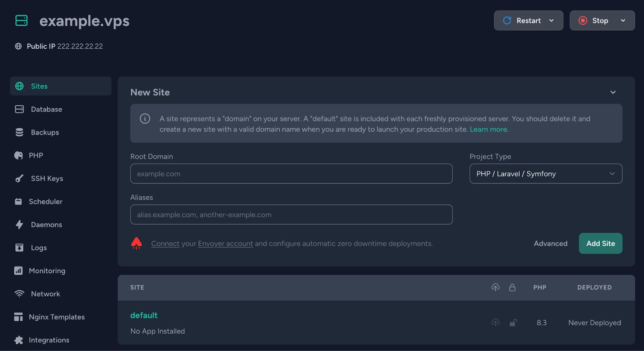Click the unlocked padlock icon for default site
This screenshot has width=644, height=351.
point(512,322)
